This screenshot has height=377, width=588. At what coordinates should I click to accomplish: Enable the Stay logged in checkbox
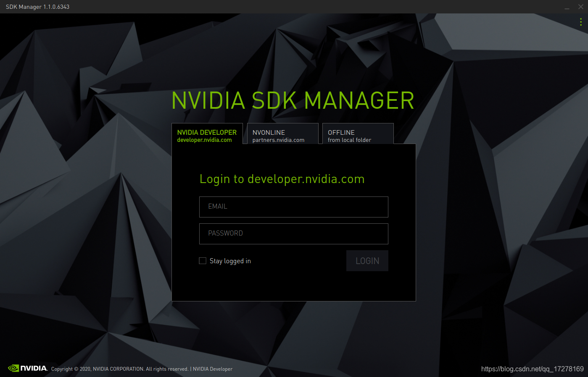coord(203,261)
